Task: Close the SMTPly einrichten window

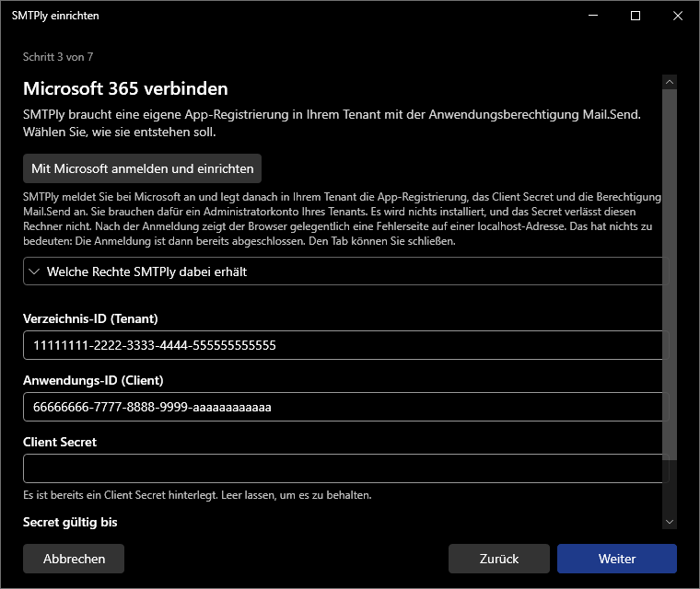Action: (x=677, y=16)
